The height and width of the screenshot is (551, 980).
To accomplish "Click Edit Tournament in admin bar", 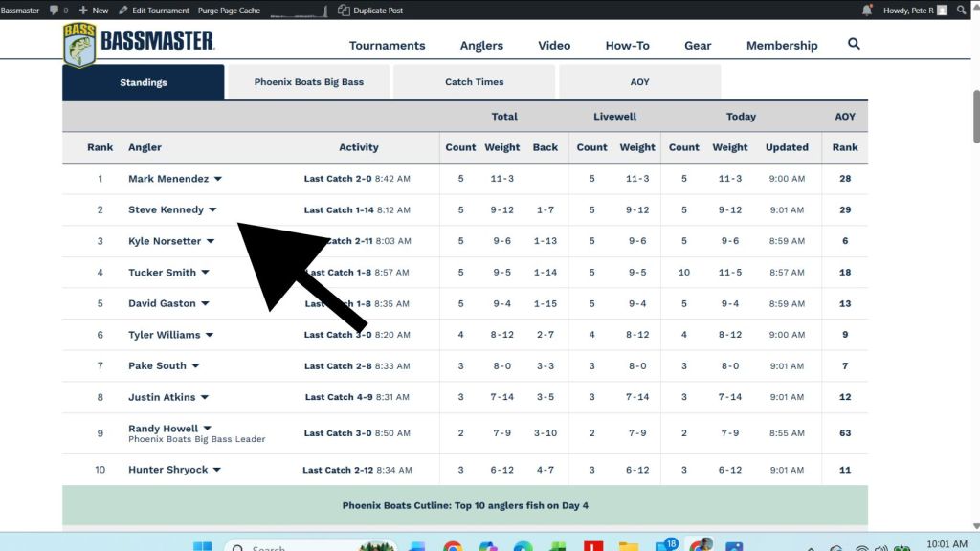I will point(154,11).
